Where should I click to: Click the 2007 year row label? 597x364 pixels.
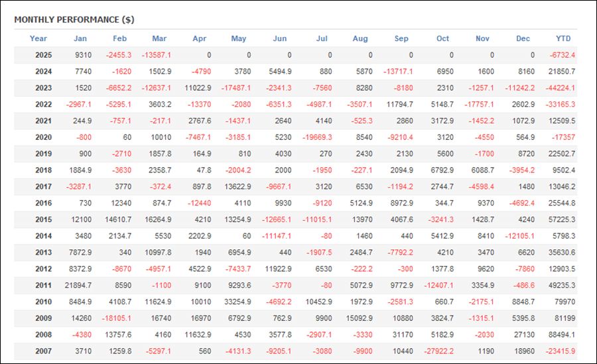click(x=43, y=351)
